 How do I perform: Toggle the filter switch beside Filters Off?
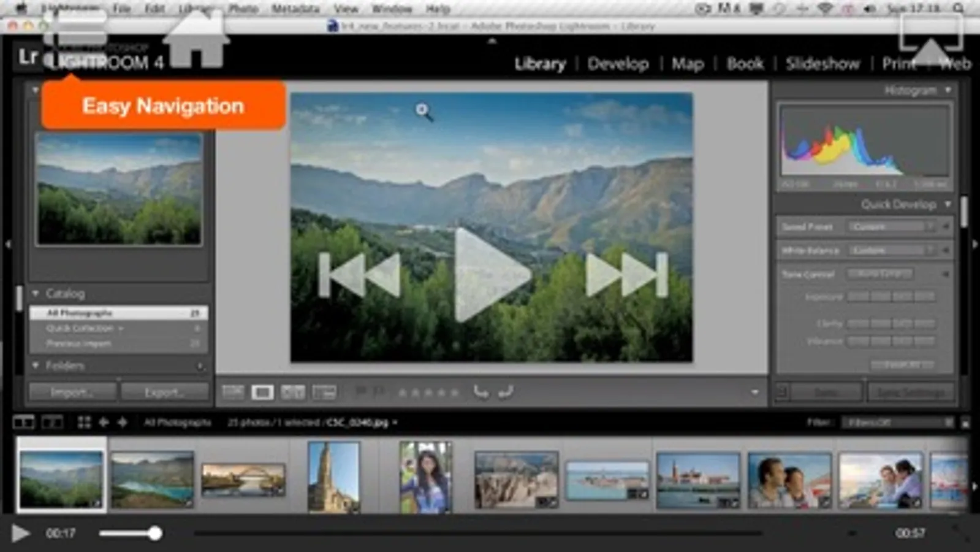point(965,423)
